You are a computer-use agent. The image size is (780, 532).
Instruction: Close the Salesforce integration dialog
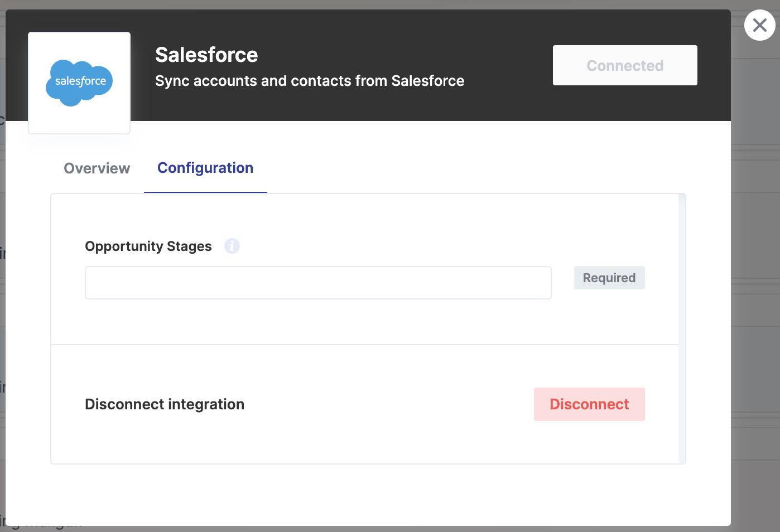759,25
